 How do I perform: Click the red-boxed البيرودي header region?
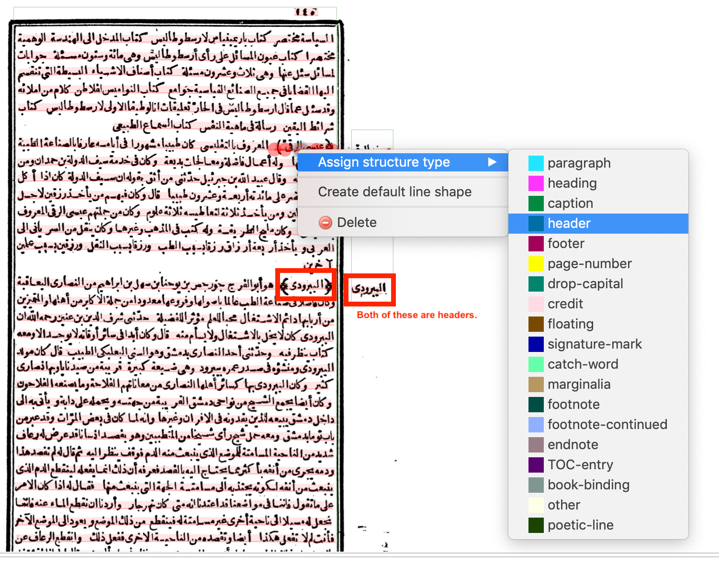[369, 288]
